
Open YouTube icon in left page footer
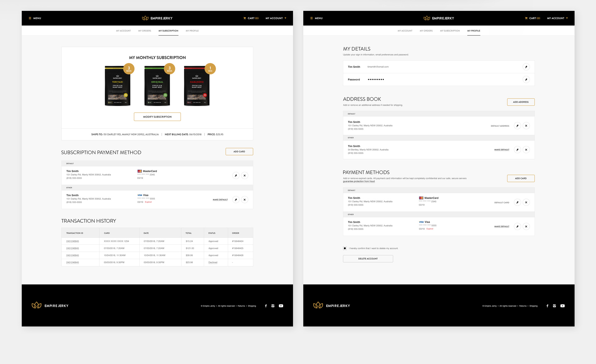coord(281,306)
